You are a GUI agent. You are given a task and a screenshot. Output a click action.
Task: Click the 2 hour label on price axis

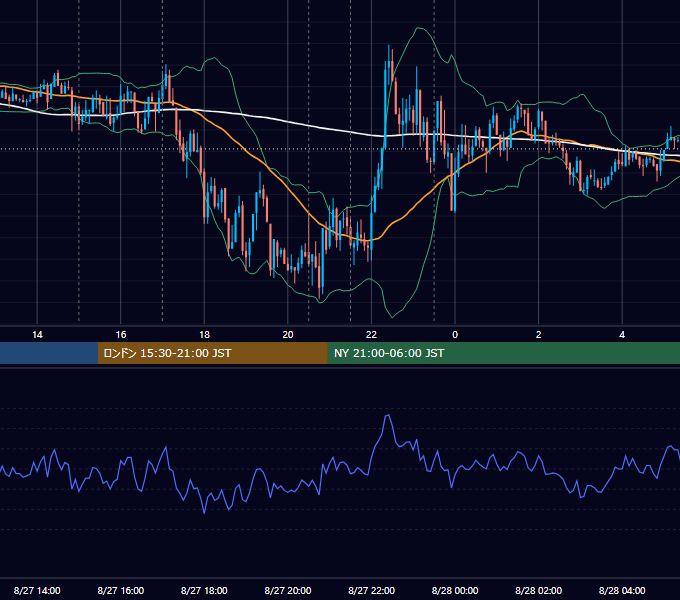[539, 335]
